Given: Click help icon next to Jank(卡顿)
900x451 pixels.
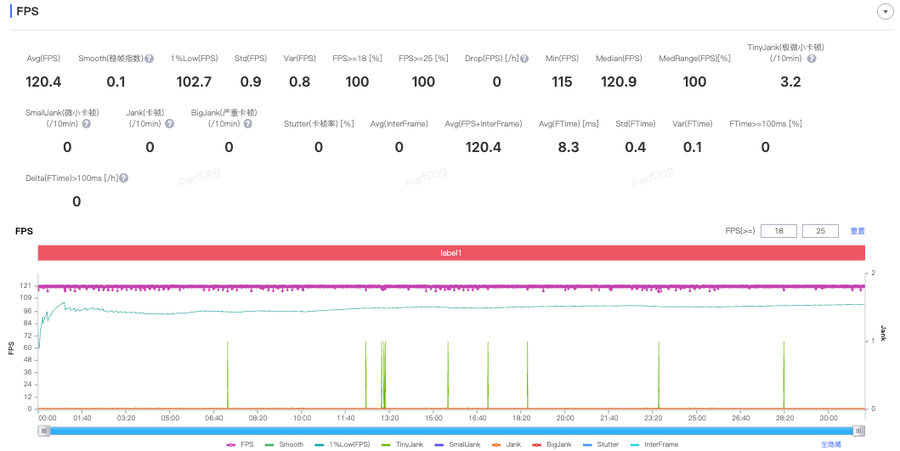Looking at the screenshot, I should coord(169,124).
